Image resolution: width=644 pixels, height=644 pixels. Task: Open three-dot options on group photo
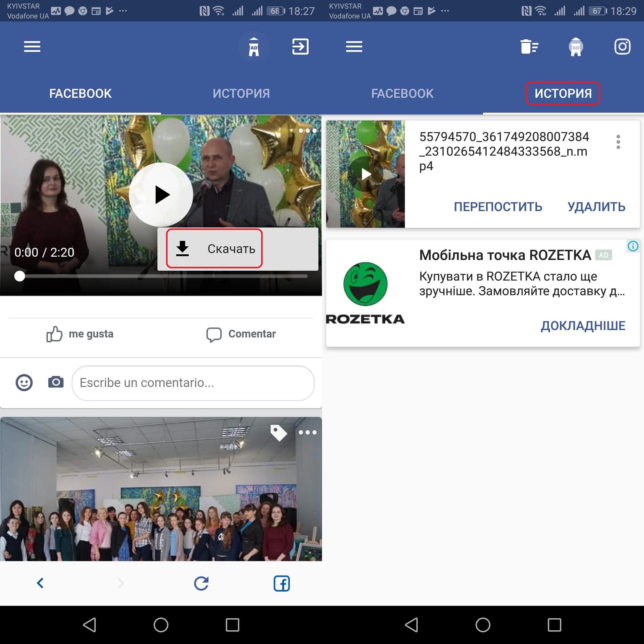point(307,432)
